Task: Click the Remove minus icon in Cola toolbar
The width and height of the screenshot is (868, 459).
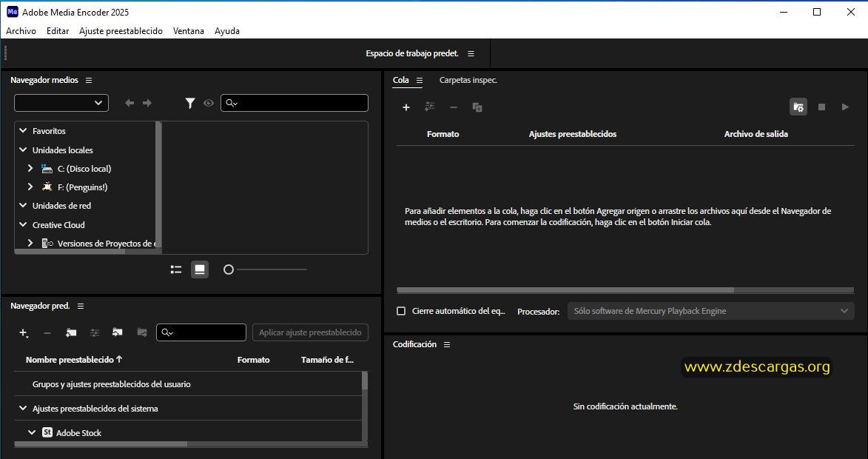Action: point(454,107)
